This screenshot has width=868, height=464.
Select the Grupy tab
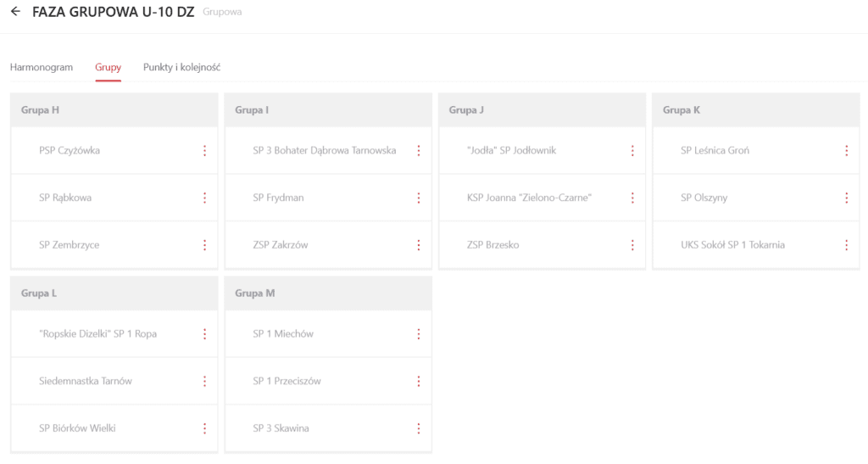coord(108,67)
